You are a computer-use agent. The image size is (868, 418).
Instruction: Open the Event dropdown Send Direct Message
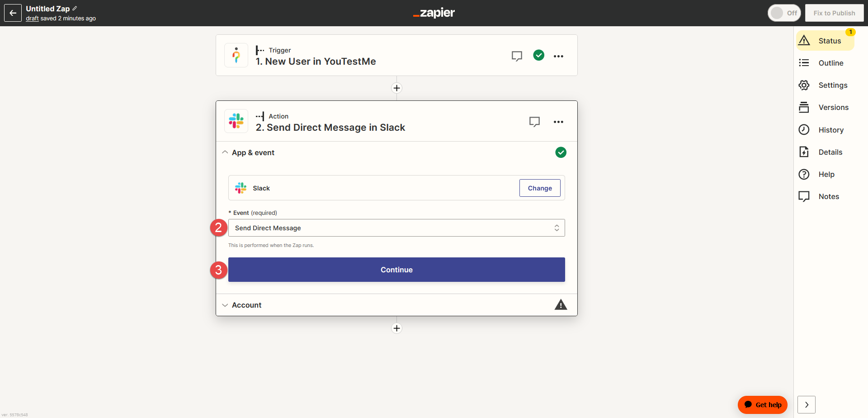(x=396, y=228)
